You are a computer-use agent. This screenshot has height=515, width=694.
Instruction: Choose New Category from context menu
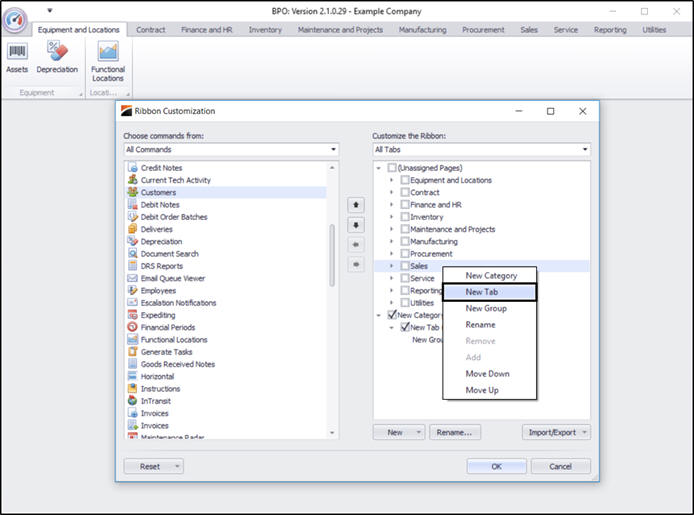coord(490,276)
